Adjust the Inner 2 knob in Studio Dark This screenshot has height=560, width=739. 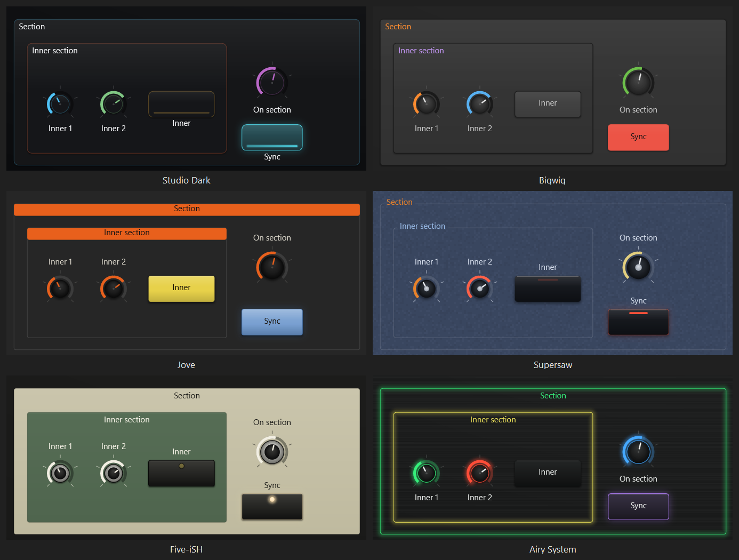tap(113, 104)
